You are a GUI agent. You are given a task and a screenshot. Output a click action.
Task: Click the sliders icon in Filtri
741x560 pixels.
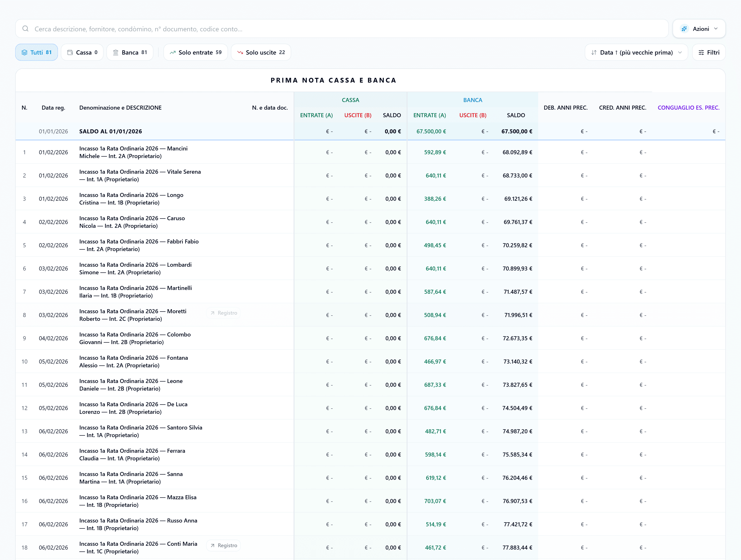[701, 52]
